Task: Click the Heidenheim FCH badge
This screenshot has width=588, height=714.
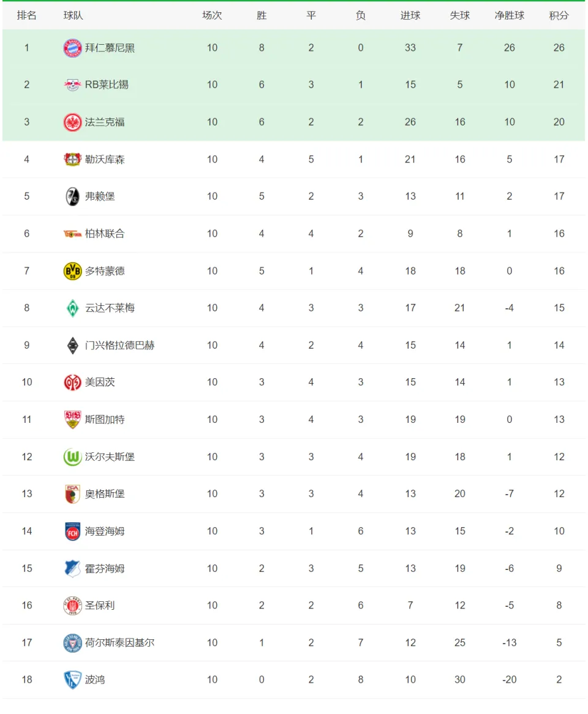Action: click(x=72, y=531)
